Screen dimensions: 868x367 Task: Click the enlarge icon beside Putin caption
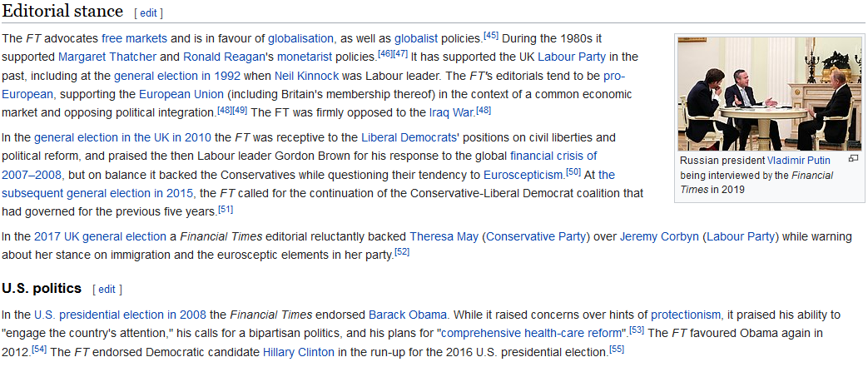853,160
